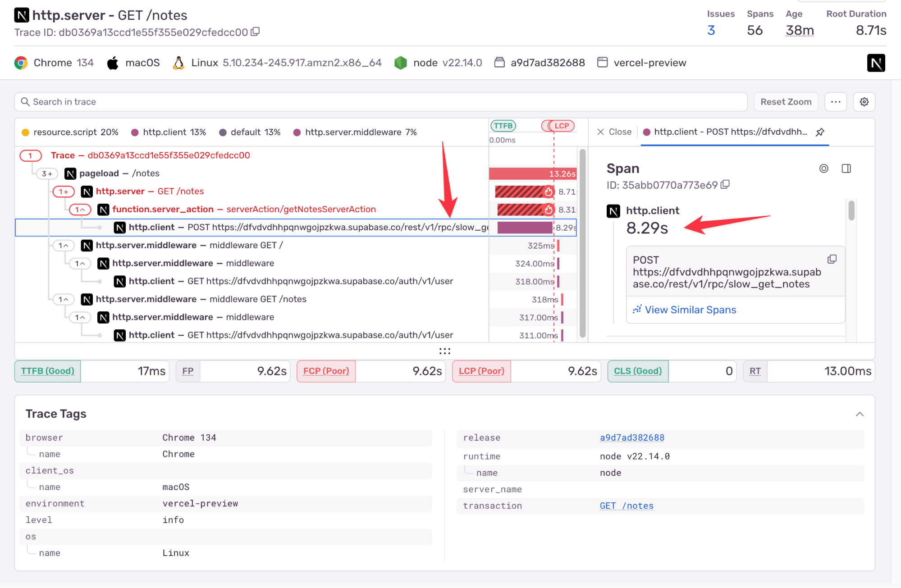Copy the Trace ID to clipboard
Image resolution: width=901 pixels, height=588 pixels.
(255, 32)
